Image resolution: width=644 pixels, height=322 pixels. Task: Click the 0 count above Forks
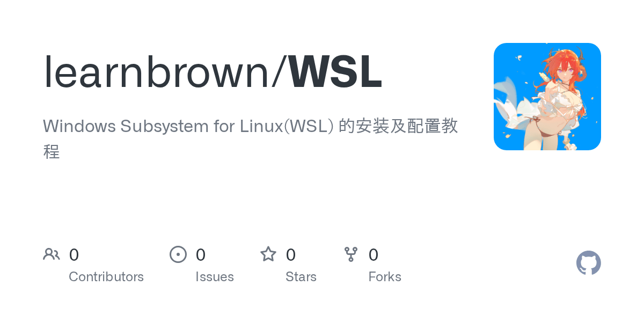(x=374, y=254)
